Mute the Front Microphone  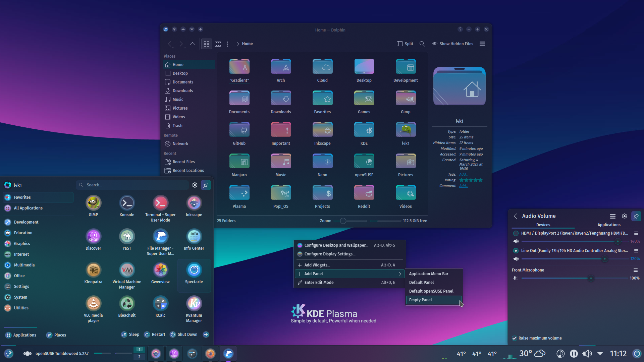coord(516,278)
